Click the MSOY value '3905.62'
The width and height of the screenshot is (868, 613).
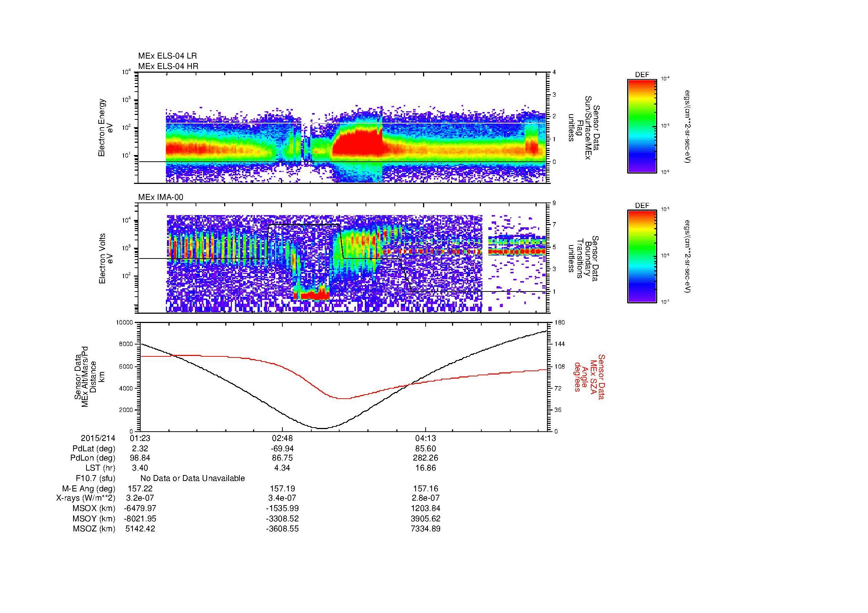click(426, 518)
